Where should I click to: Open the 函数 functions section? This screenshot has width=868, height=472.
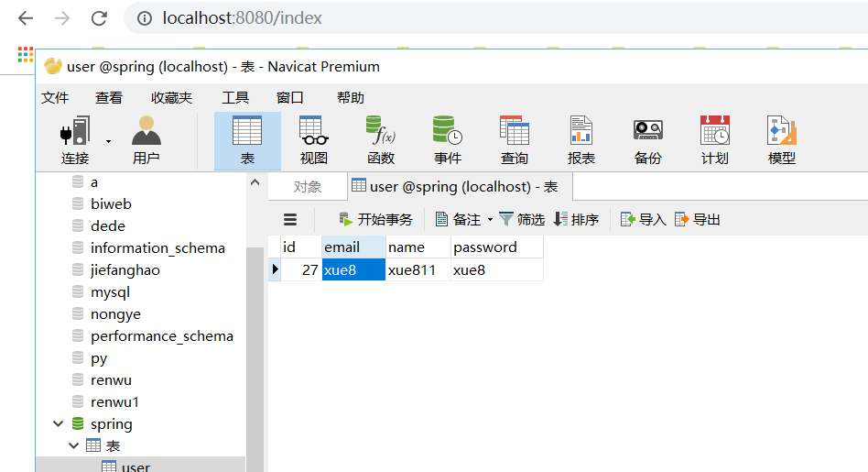click(x=381, y=141)
